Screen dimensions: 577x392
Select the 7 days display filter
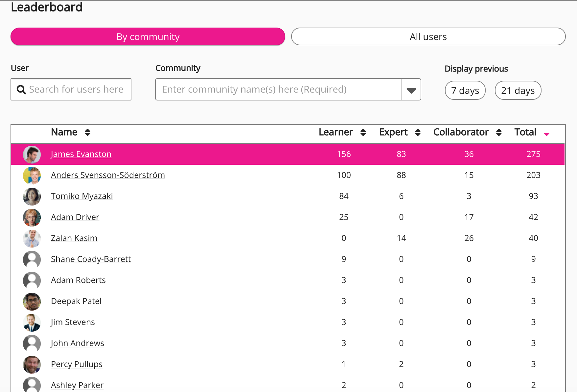465,90
